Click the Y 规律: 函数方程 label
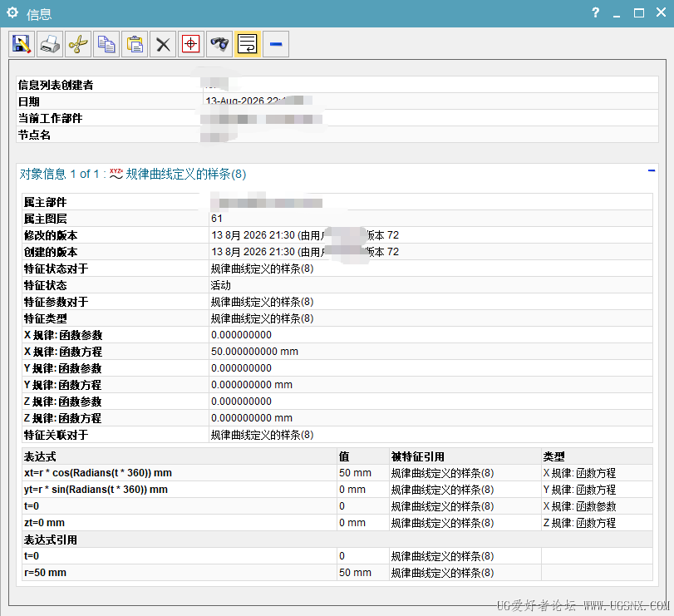The width and height of the screenshot is (674, 616). pyautogui.click(x=63, y=385)
